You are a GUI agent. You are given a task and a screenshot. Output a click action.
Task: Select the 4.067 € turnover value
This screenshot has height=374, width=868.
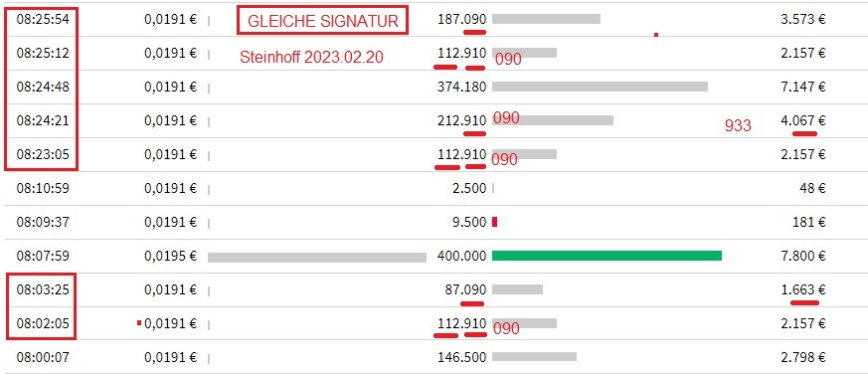(802, 120)
